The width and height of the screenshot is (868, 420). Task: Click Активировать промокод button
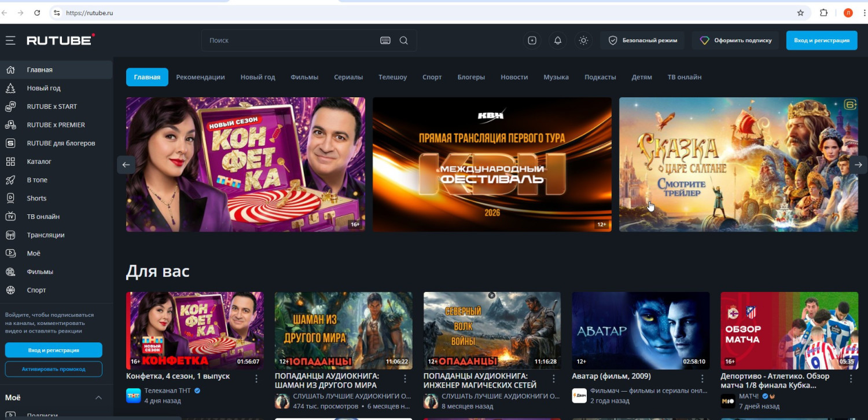point(53,369)
